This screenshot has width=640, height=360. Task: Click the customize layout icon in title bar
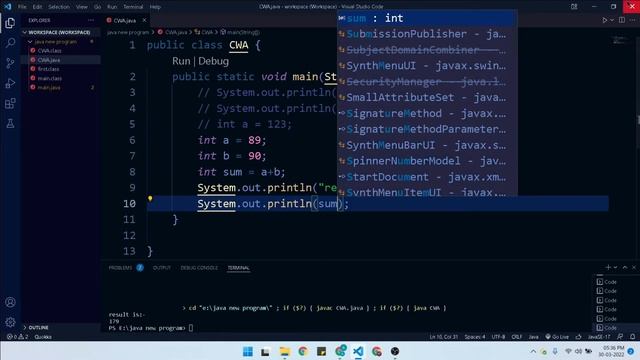(x=574, y=7)
